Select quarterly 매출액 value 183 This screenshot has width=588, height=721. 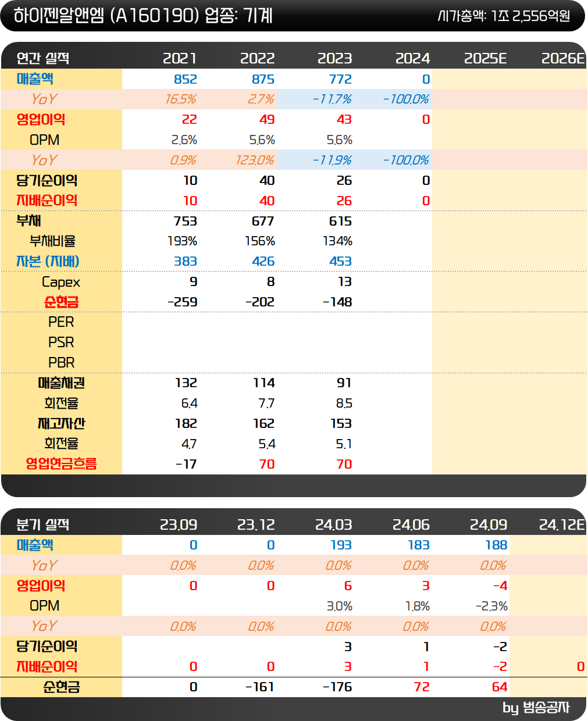pyautogui.click(x=418, y=545)
